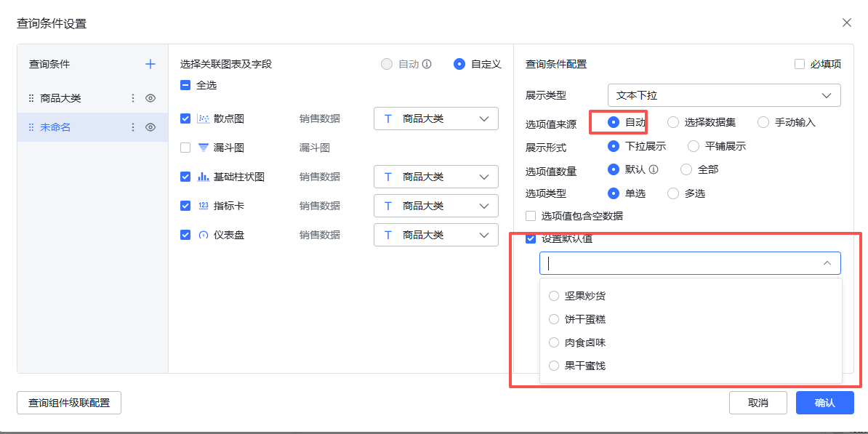Toggle the 全选 checkbox

(185, 85)
